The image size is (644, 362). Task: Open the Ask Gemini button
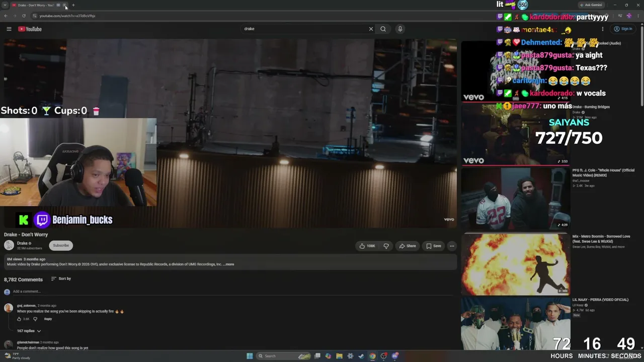click(x=591, y=5)
